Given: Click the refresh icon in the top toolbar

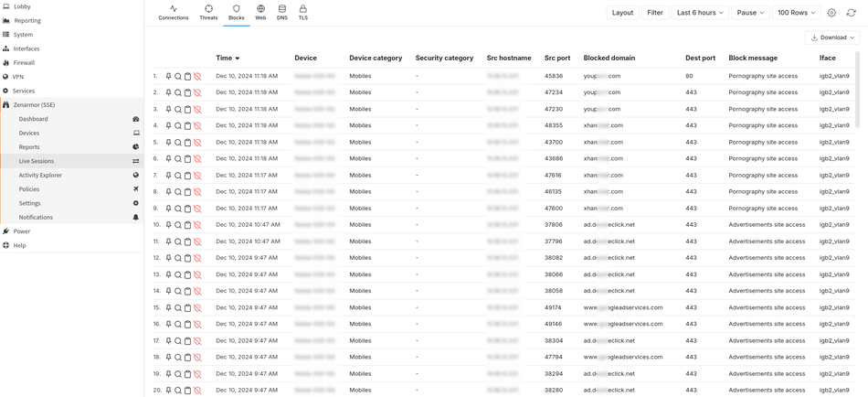Looking at the screenshot, I should coord(851,13).
